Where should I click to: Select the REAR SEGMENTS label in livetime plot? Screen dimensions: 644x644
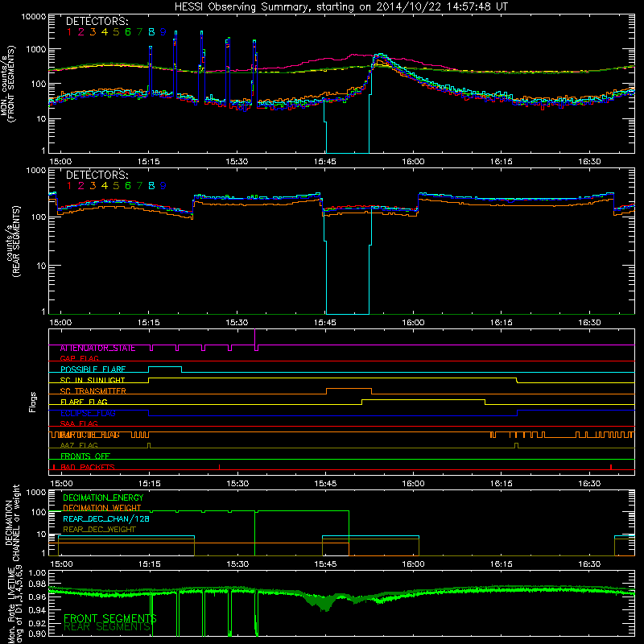(107, 626)
